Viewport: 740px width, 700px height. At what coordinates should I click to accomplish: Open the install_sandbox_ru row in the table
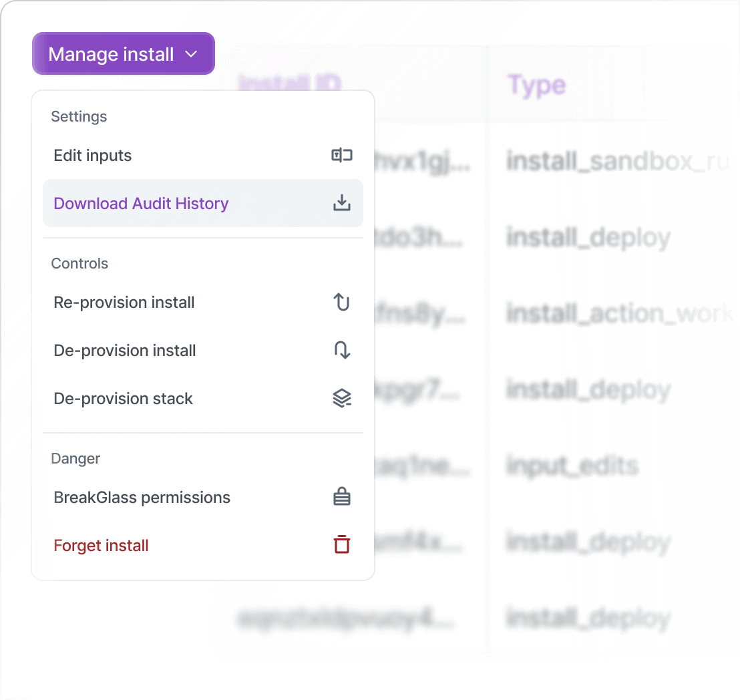point(618,162)
